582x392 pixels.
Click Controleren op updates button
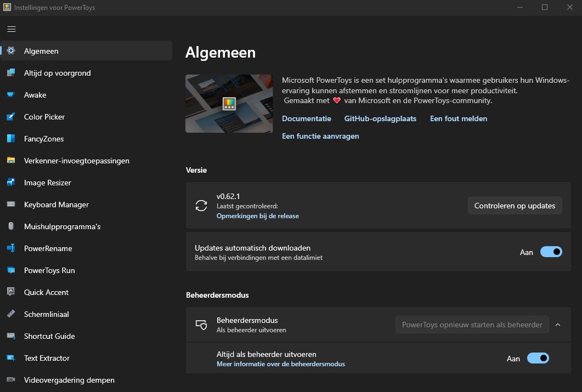(514, 206)
